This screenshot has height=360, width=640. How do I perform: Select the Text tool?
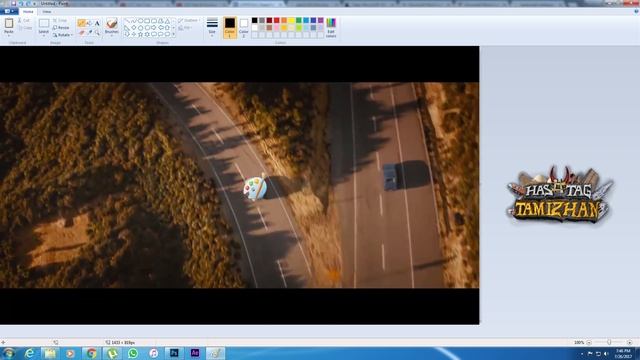97,23
